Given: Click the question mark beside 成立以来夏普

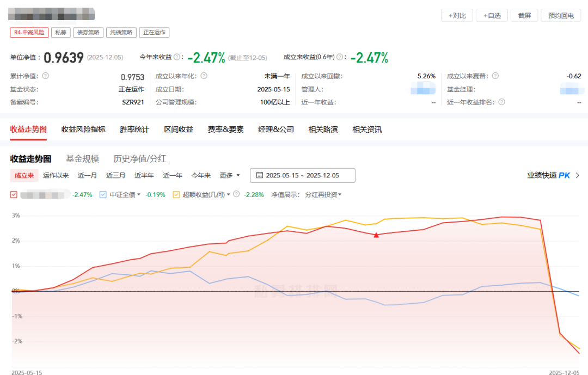Looking at the screenshot, I should pos(495,76).
